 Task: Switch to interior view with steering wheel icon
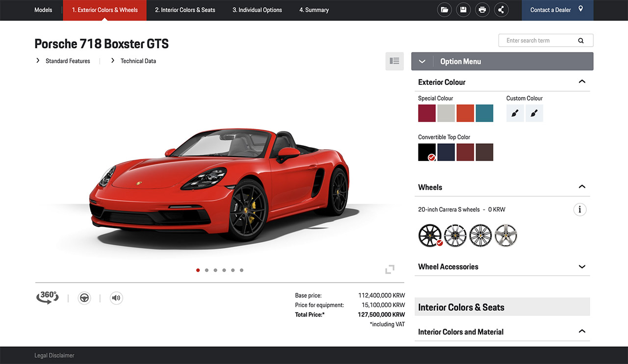click(x=84, y=298)
